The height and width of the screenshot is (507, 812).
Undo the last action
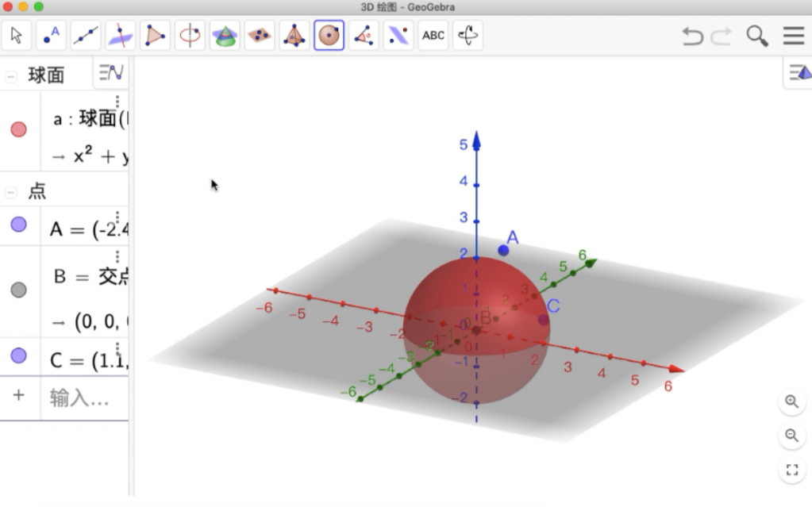coord(692,36)
